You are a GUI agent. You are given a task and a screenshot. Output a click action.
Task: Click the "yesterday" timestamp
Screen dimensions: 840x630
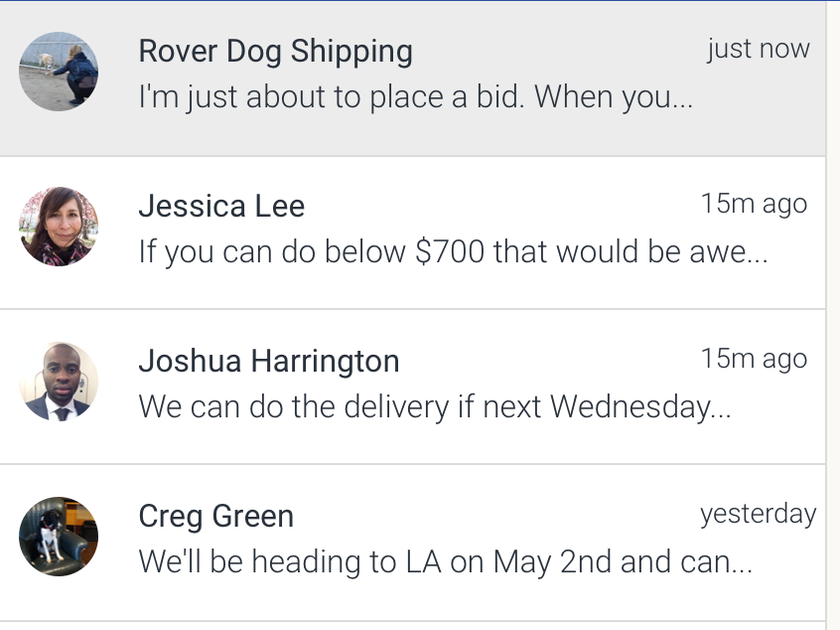point(758,514)
